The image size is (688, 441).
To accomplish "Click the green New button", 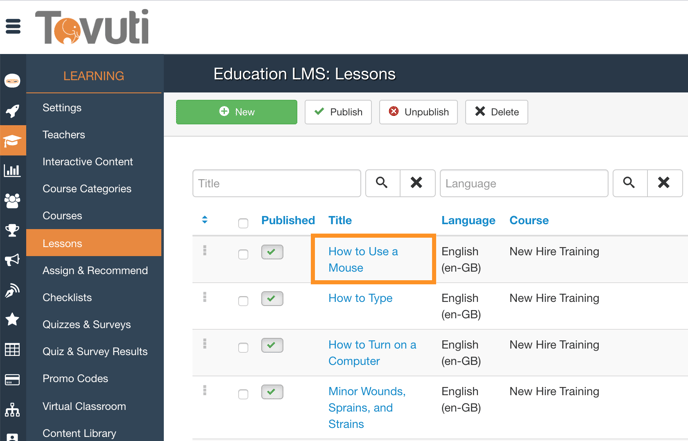I will (x=236, y=112).
